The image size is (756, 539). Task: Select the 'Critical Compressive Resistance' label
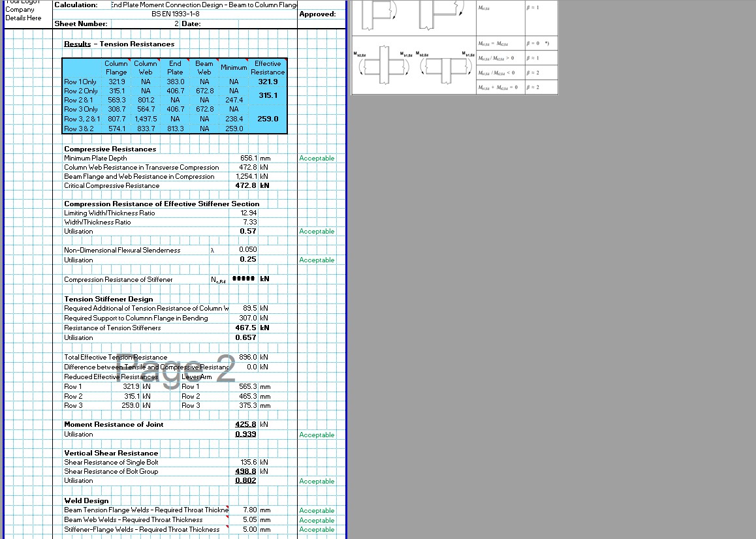[x=112, y=185]
